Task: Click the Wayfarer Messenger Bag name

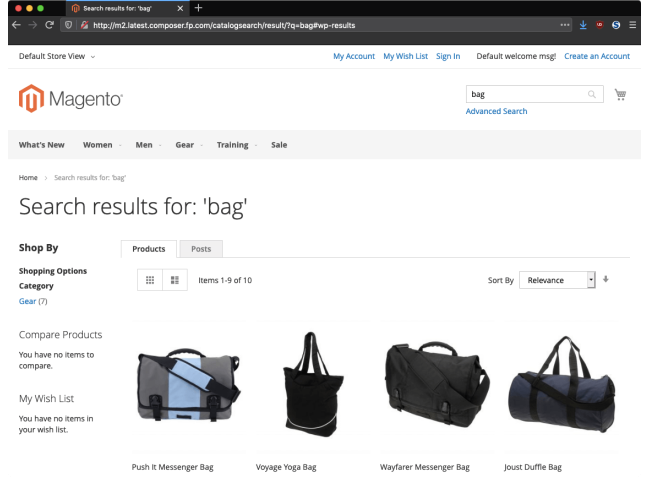Action: pyautogui.click(x=425, y=467)
